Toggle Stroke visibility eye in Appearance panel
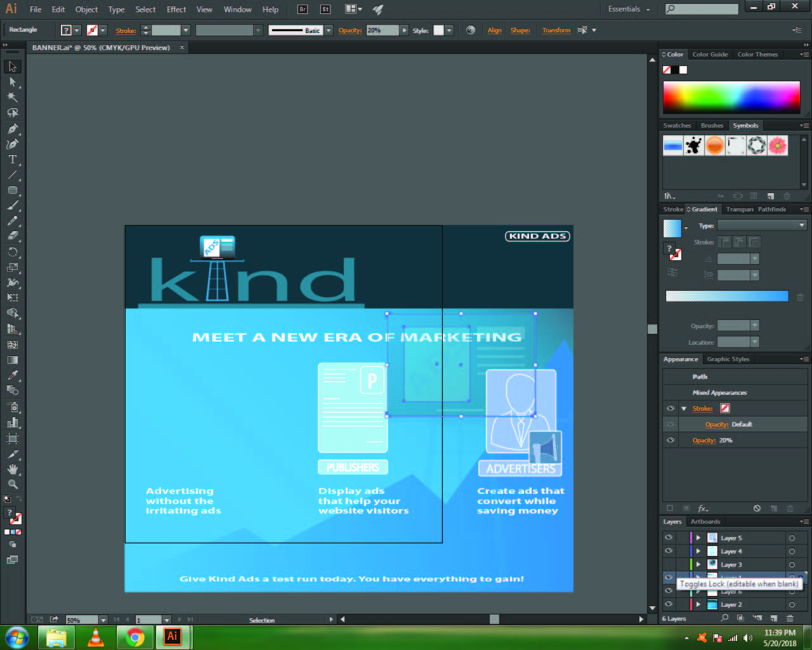Viewport: 812px width, 650px height. pos(671,408)
